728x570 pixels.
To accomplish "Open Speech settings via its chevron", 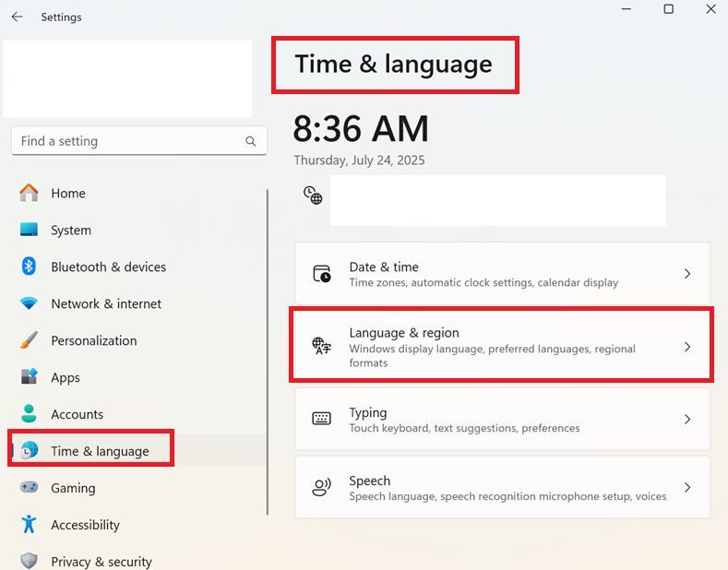I will (687, 487).
